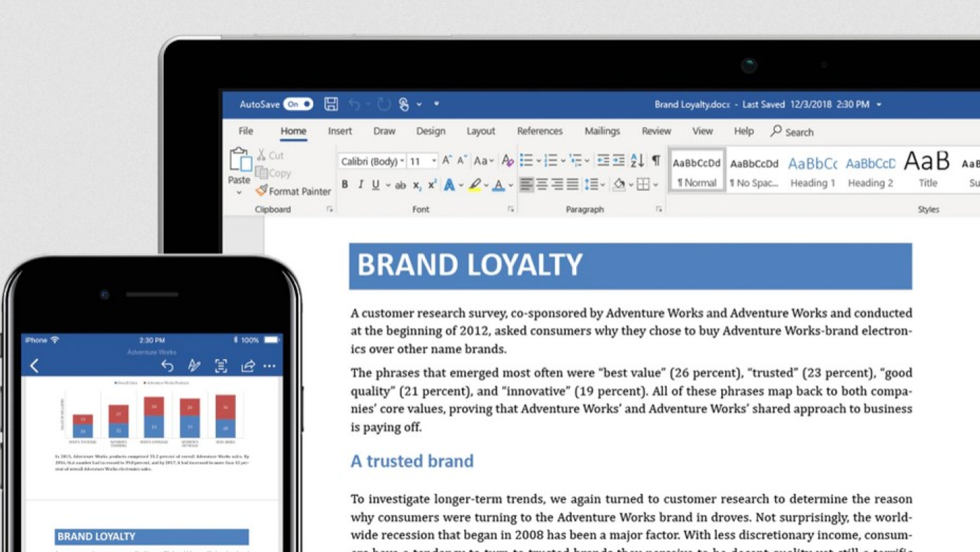Toggle the paragraph marks display
The image size is (980, 552).
pos(656,160)
